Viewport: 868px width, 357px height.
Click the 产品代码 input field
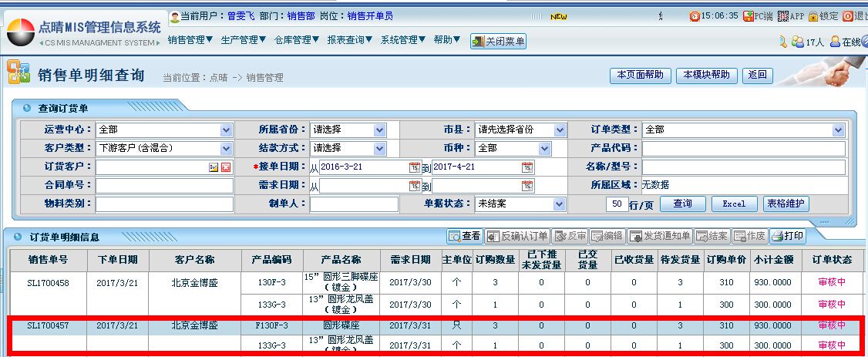pyautogui.click(x=743, y=149)
